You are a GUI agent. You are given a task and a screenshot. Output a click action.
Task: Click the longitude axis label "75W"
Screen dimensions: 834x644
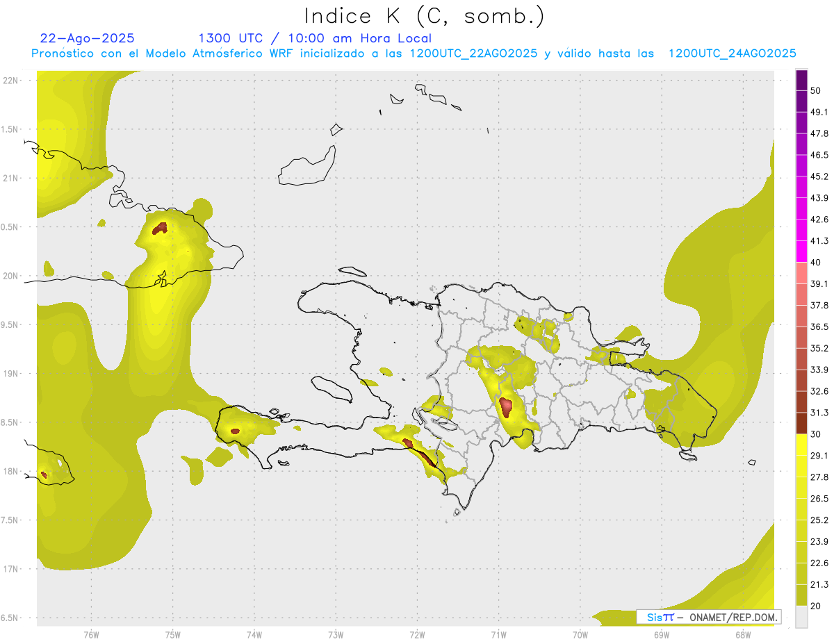[x=173, y=634]
